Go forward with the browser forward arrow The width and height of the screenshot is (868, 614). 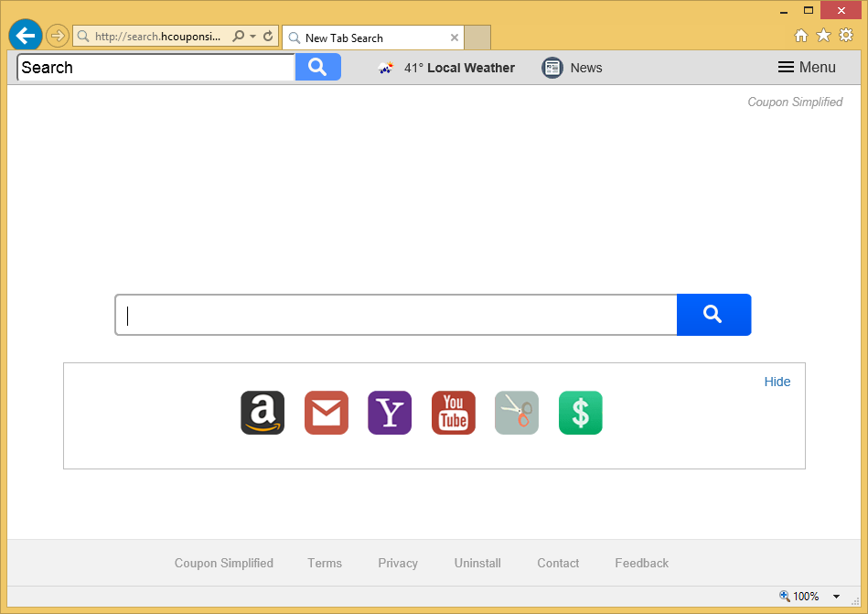(x=57, y=37)
